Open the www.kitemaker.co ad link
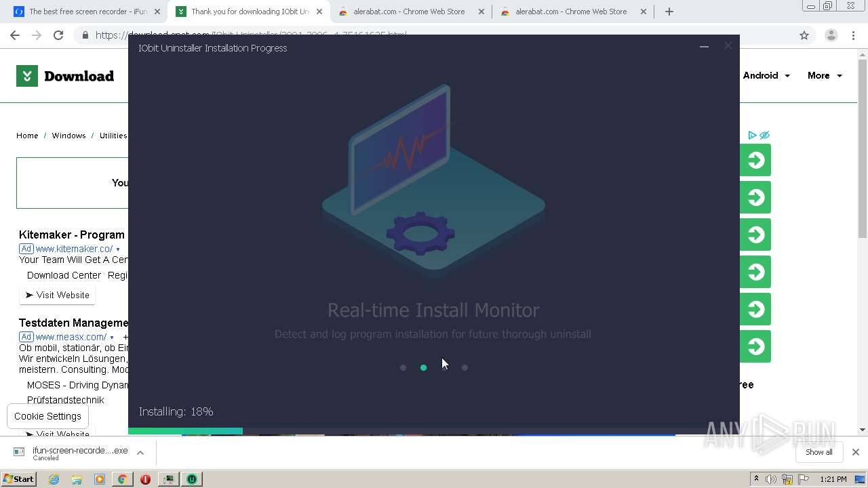868x488 pixels. point(74,249)
